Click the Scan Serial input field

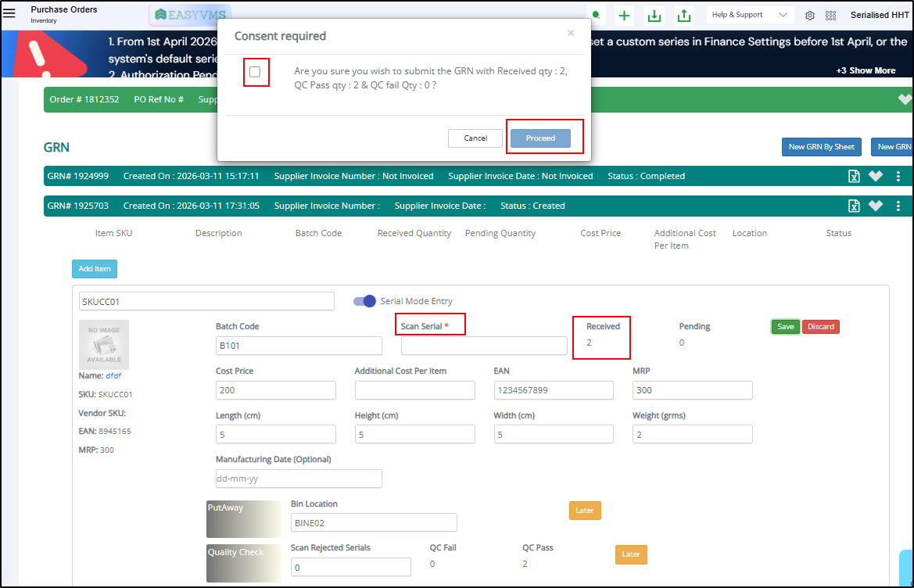[x=484, y=346]
